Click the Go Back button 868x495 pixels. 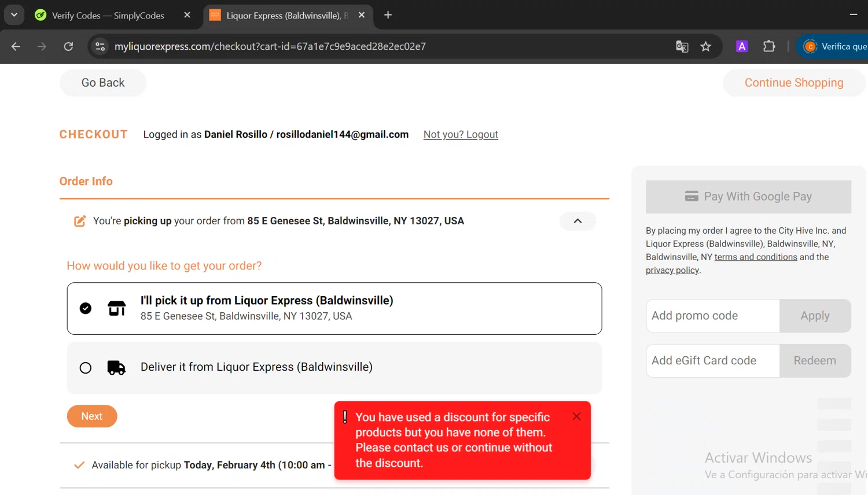click(x=103, y=83)
